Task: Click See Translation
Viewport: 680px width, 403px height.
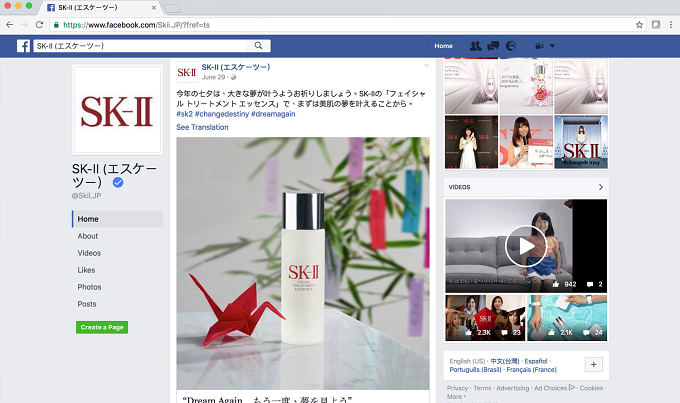Action: (202, 127)
